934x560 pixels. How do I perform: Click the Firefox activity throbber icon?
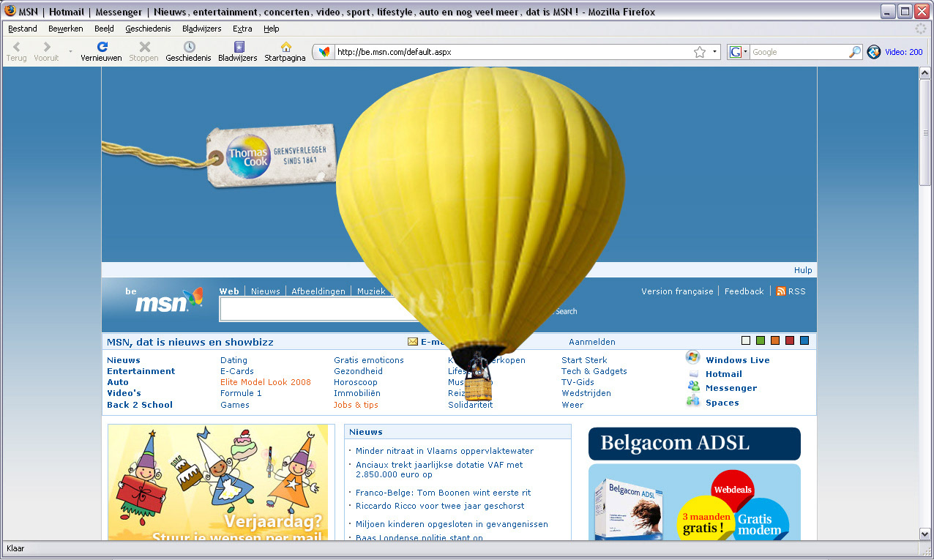[x=921, y=29]
